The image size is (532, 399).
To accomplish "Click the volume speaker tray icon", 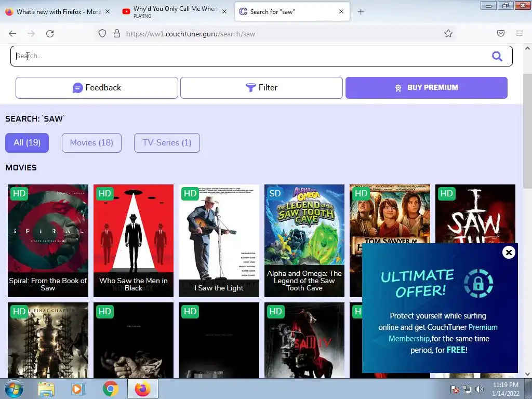I will pyautogui.click(x=480, y=389).
